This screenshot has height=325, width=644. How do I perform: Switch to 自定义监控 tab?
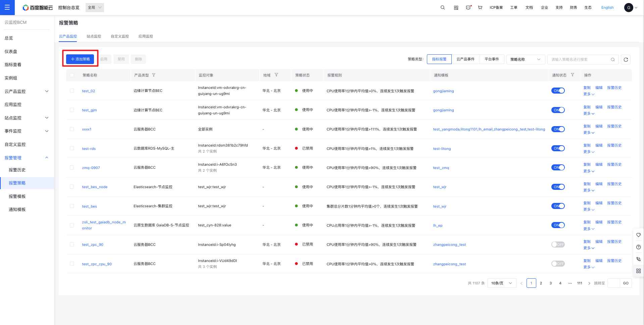coord(120,36)
